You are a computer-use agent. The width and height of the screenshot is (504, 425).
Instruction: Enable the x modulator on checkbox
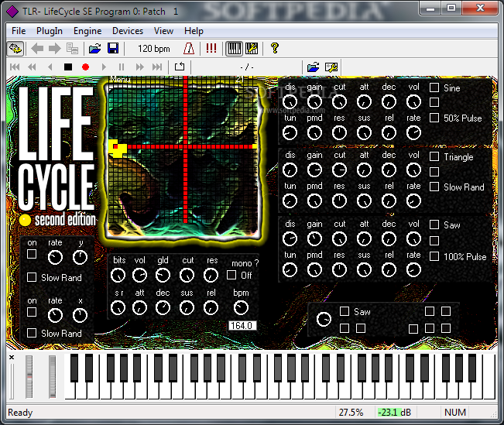[x=32, y=312]
